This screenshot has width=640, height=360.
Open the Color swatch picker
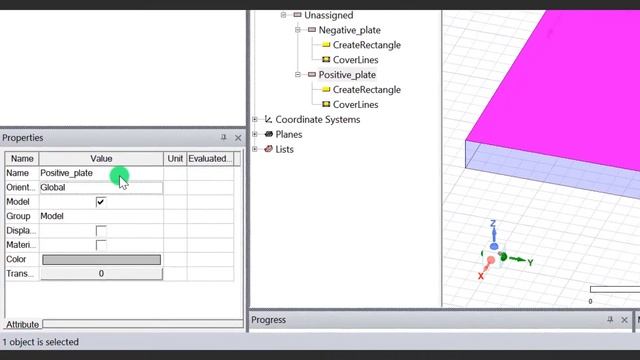pyautogui.click(x=102, y=260)
